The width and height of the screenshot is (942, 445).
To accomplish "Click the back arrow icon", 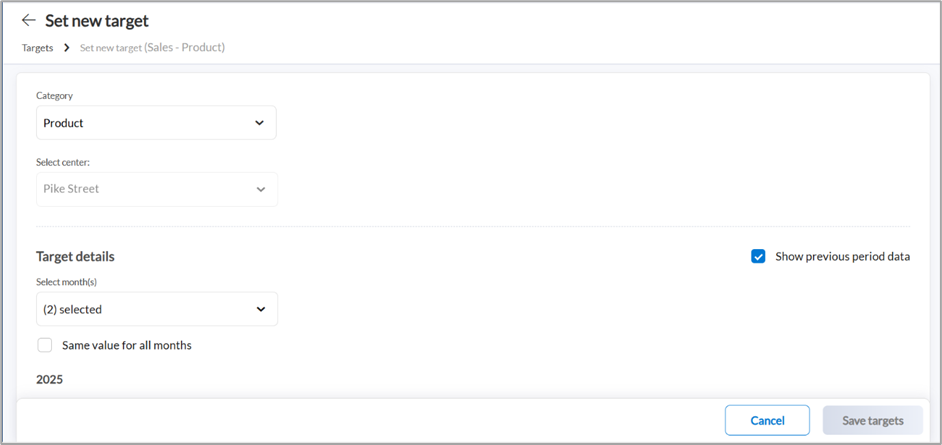I will (x=28, y=20).
